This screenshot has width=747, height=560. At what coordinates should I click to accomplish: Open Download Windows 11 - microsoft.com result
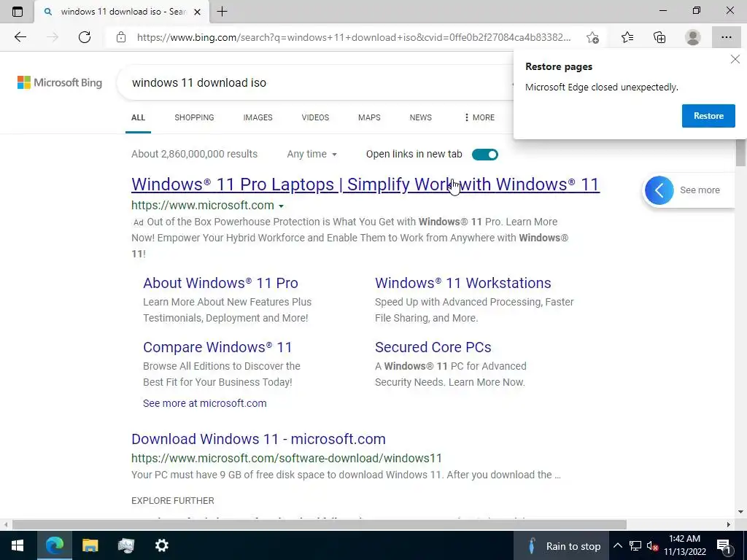click(259, 439)
